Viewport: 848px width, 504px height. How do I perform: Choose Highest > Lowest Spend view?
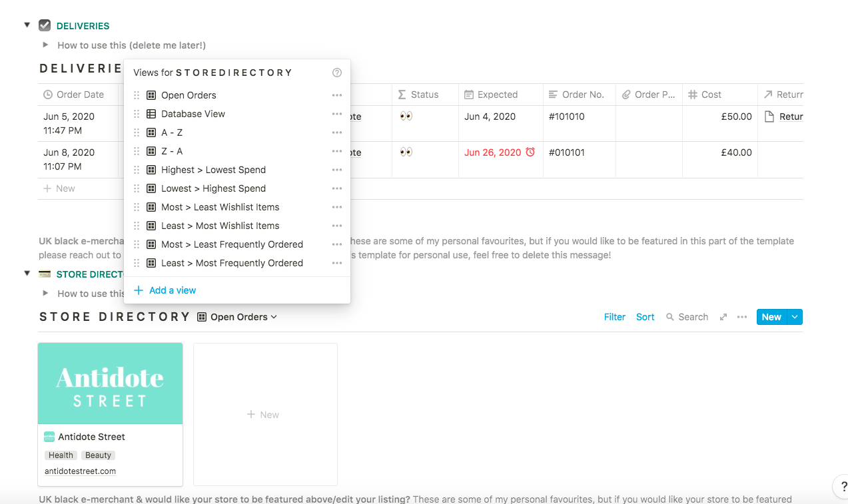point(213,170)
